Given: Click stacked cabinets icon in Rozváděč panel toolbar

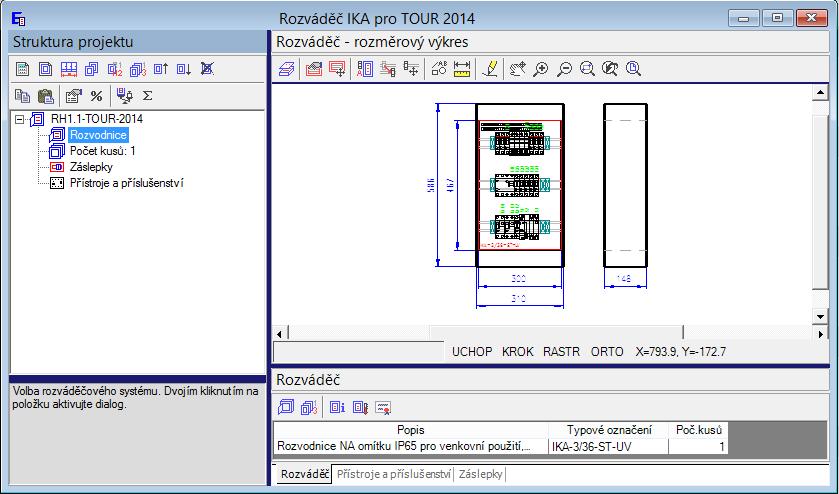Looking at the screenshot, I should (x=309, y=407).
